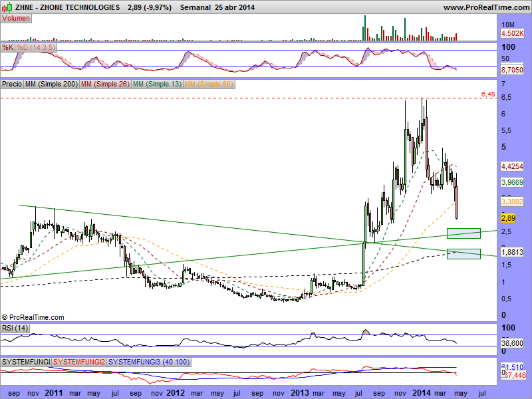Click the 4.502K volume value tag
This screenshot has width=532, height=399.
click(x=512, y=33)
